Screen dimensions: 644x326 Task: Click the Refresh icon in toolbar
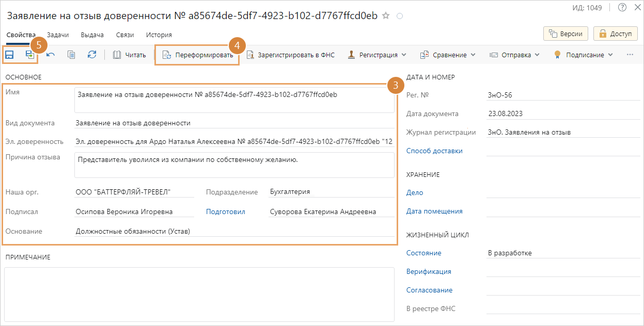[x=92, y=55]
